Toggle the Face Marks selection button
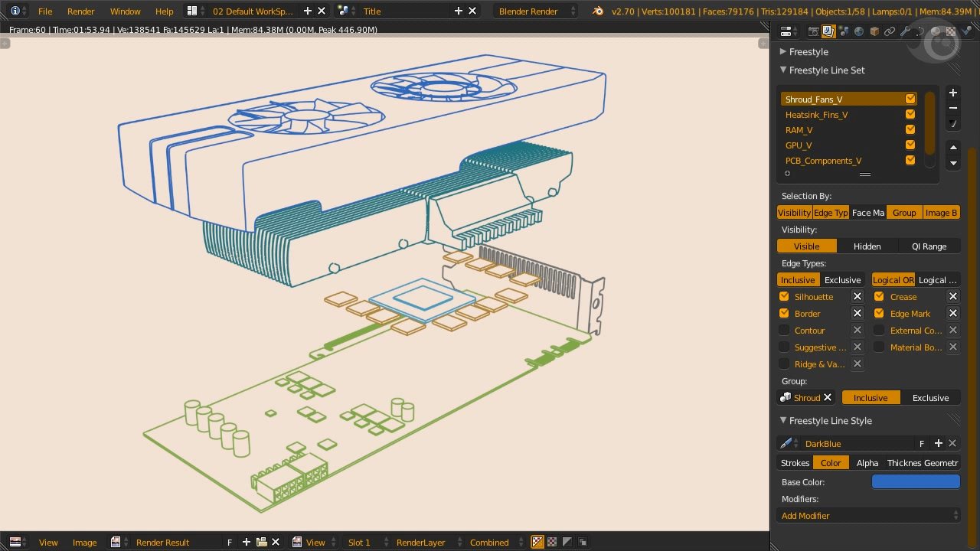This screenshot has width=980, height=551. point(867,213)
